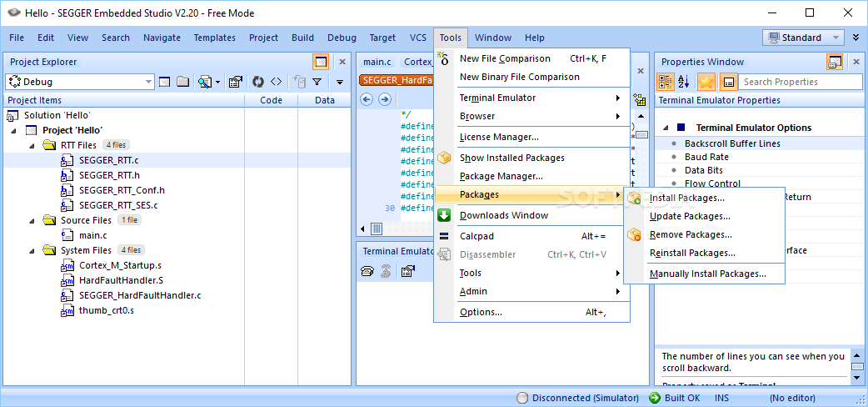Open Options from the Tools menu
The width and height of the screenshot is (868, 407).
(x=532, y=312)
